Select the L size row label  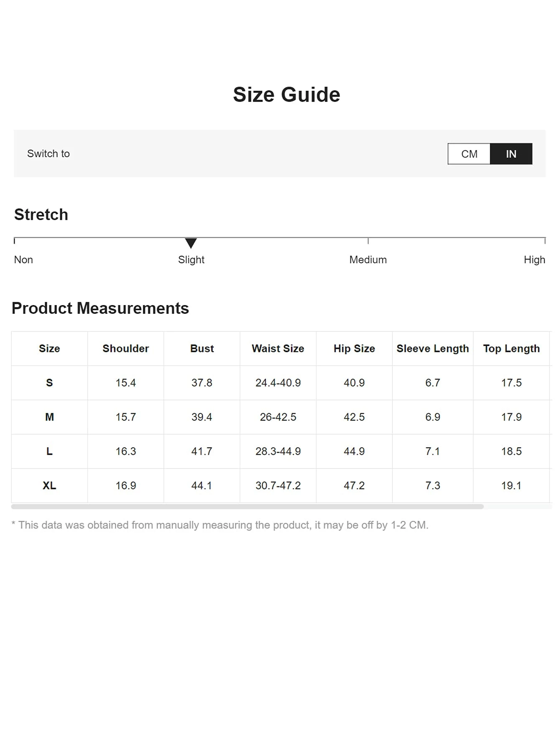(x=49, y=451)
